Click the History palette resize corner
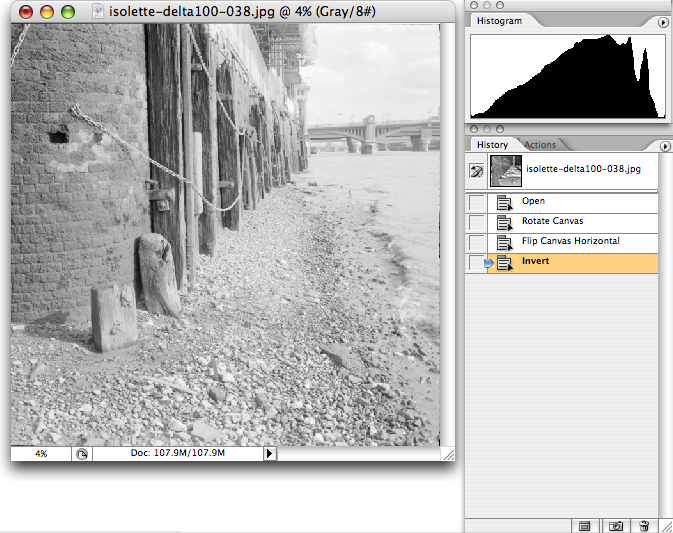This screenshot has height=533, width=673. (x=666, y=526)
